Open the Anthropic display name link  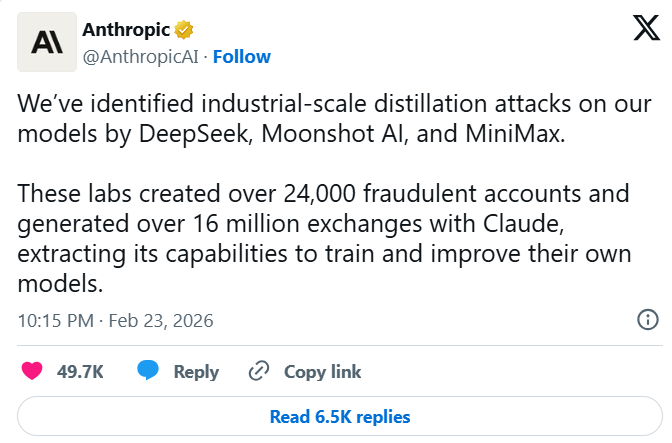pos(124,30)
